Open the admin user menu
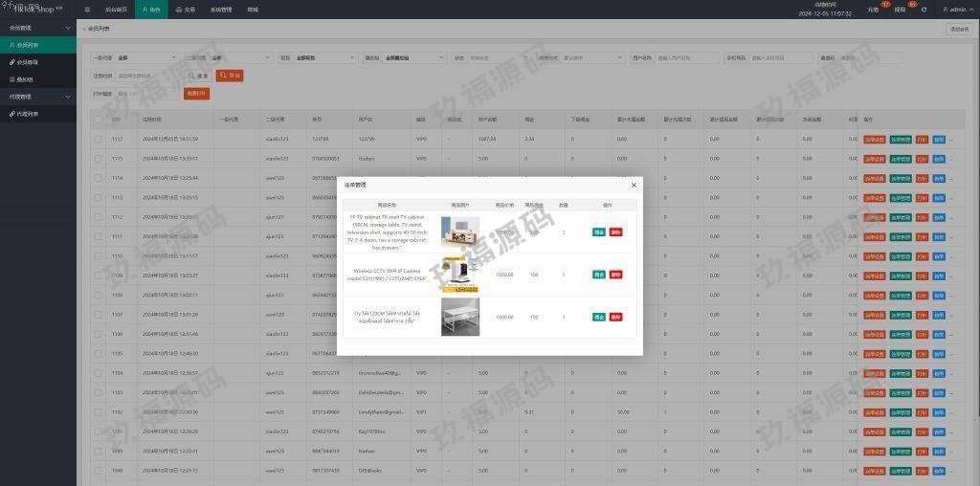The image size is (980, 486). pyautogui.click(x=953, y=9)
